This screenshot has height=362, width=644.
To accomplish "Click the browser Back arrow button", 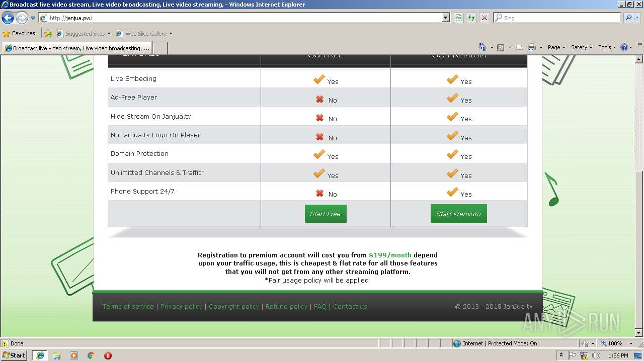I will [x=8, y=18].
